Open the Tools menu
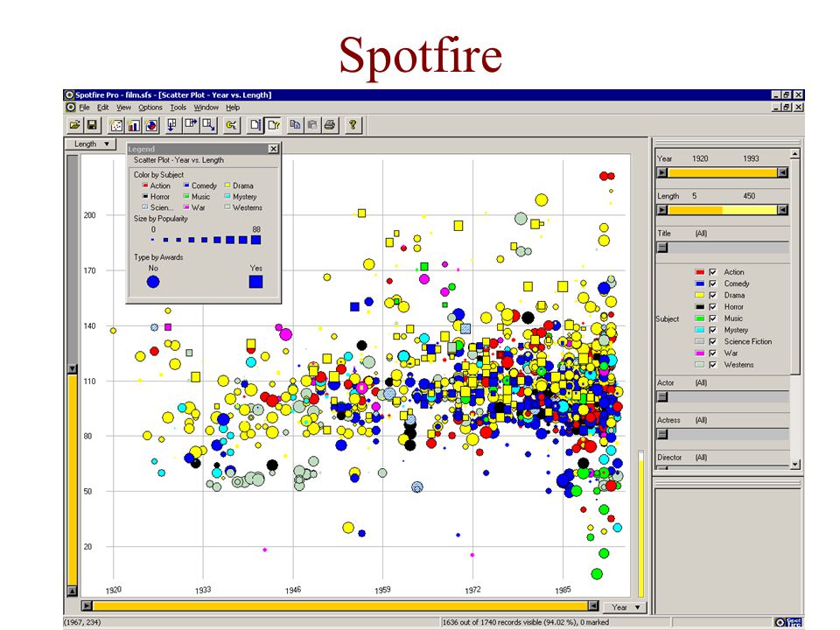The image size is (840, 630). (x=178, y=107)
